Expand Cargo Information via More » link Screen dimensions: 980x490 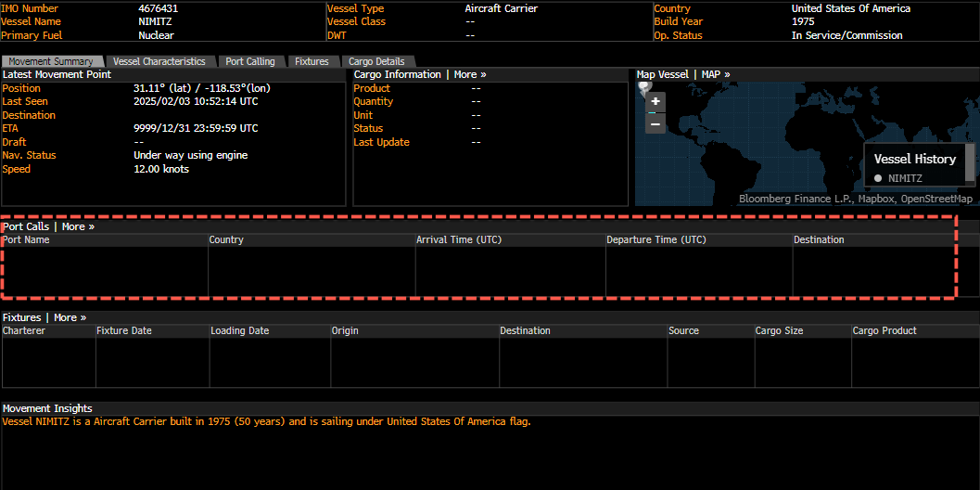(x=470, y=74)
